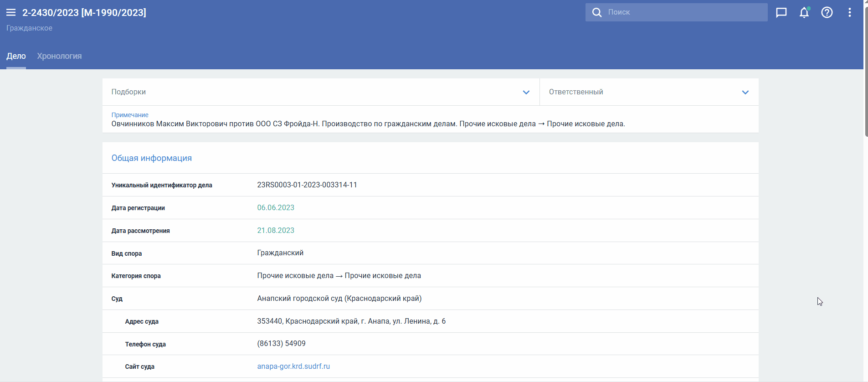This screenshot has width=868, height=382.
Task: Click the vertical page scrollbar thumb
Action: point(866,68)
